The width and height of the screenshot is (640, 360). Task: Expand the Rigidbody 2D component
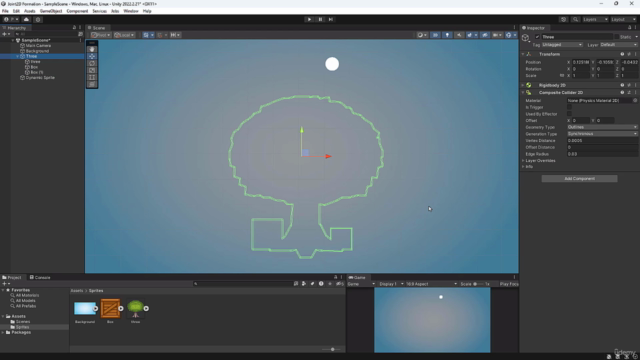pyautogui.click(x=523, y=85)
